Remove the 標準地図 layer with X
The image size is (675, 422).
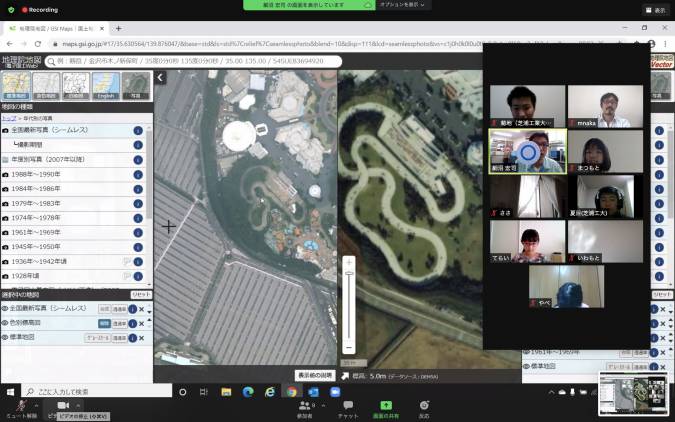pyautogui.click(x=142, y=338)
